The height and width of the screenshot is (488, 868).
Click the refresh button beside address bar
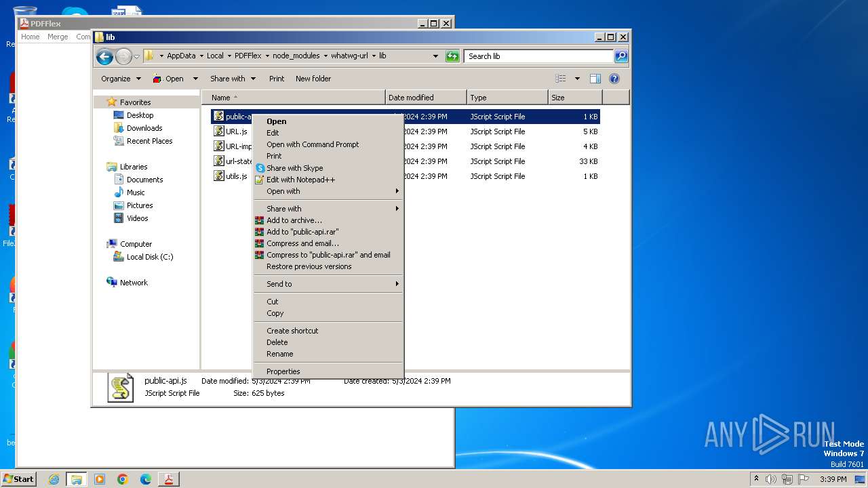tap(452, 56)
